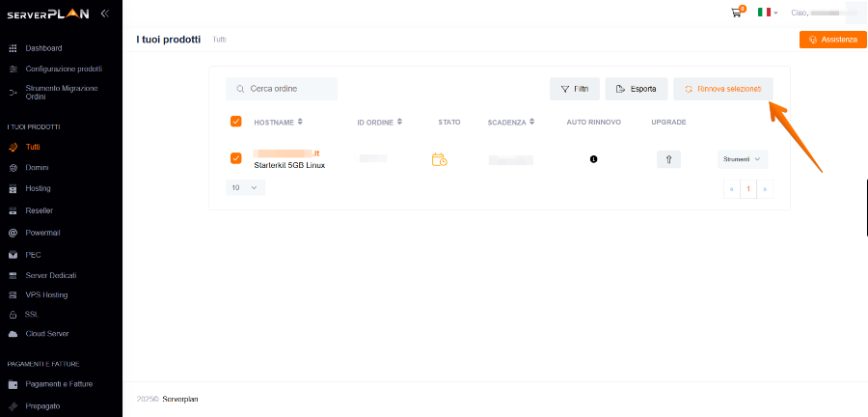Image resolution: width=868 pixels, height=417 pixels.
Task: Open the rows-per-page dropdown showing 10
Action: (x=245, y=188)
